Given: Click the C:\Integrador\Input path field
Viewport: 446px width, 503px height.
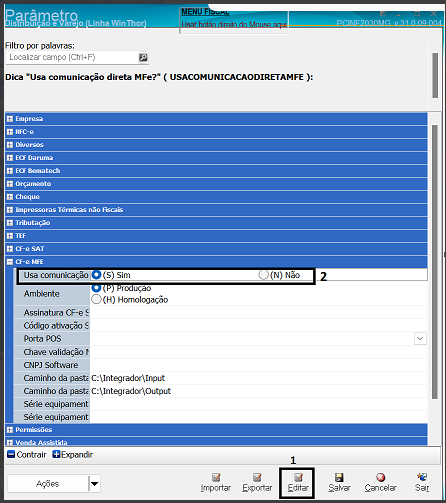Looking at the screenshot, I should [x=258, y=378].
